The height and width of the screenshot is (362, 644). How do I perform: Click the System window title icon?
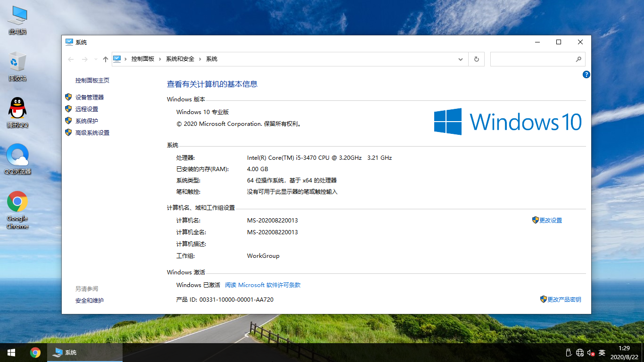[69, 42]
